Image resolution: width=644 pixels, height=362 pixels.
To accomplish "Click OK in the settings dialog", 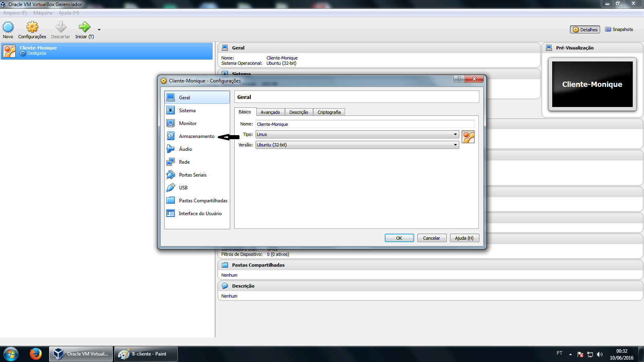I will pyautogui.click(x=399, y=238).
